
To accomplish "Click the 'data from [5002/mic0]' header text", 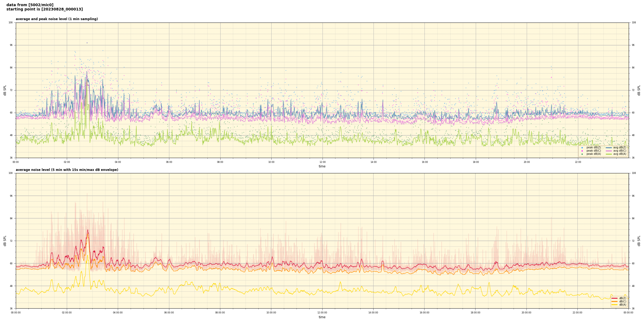I will click(x=30, y=5).
